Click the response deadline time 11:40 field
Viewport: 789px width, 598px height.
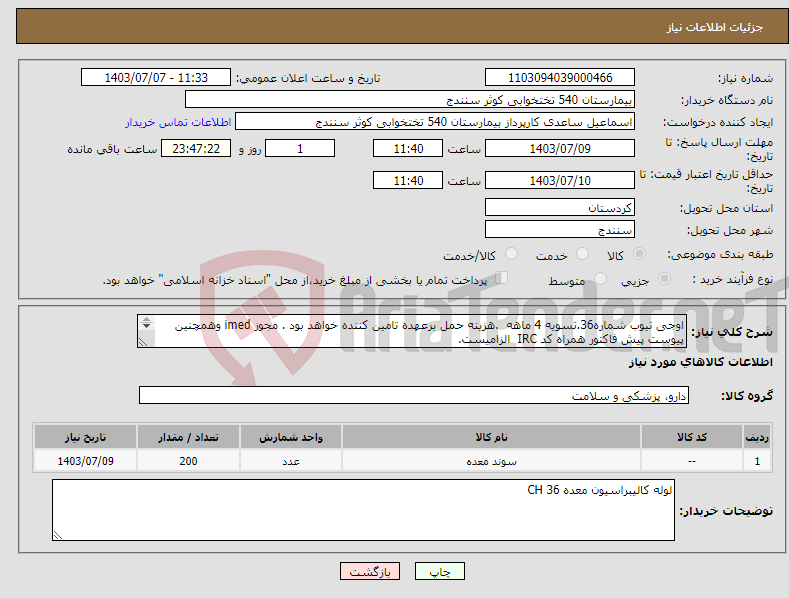click(x=408, y=148)
